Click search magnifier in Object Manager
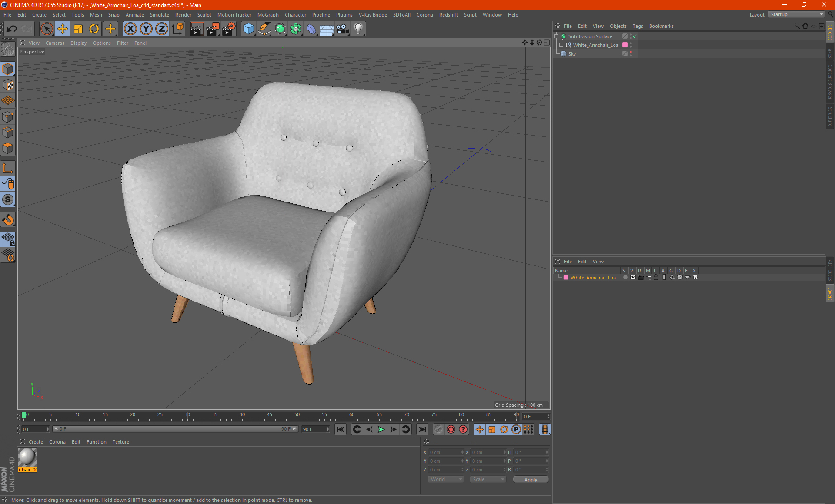 (x=797, y=26)
